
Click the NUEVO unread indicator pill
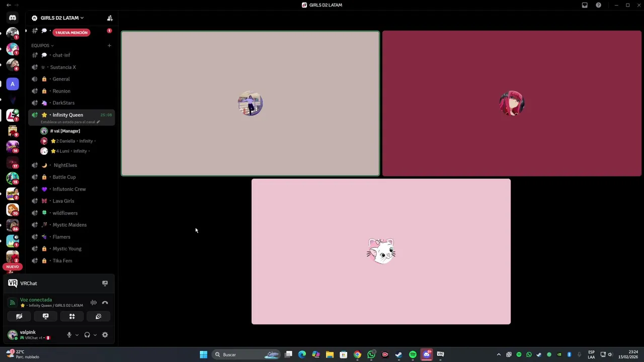tap(13, 267)
